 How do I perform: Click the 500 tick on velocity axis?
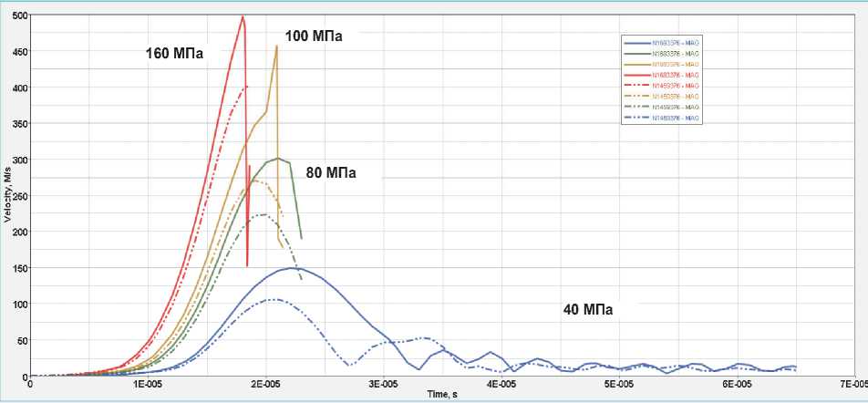click(x=20, y=15)
